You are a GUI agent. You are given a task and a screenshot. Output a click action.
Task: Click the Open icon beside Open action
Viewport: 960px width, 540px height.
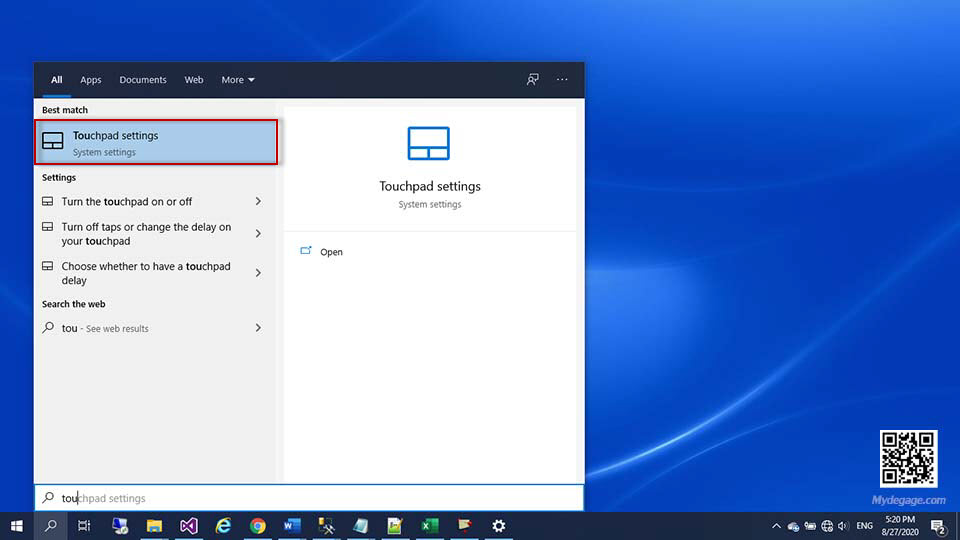click(x=306, y=251)
